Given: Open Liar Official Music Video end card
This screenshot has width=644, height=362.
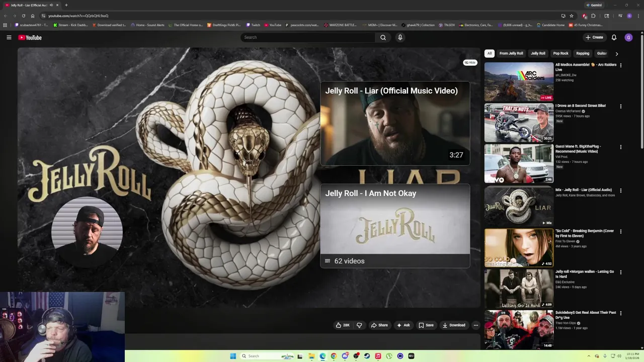Looking at the screenshot, I should tap(395, 124).
